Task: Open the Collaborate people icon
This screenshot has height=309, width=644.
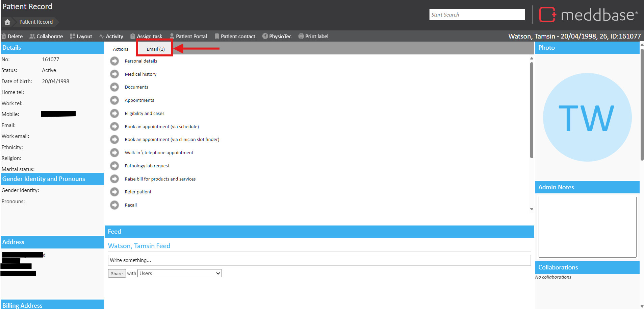Action: tap(32, 37)
